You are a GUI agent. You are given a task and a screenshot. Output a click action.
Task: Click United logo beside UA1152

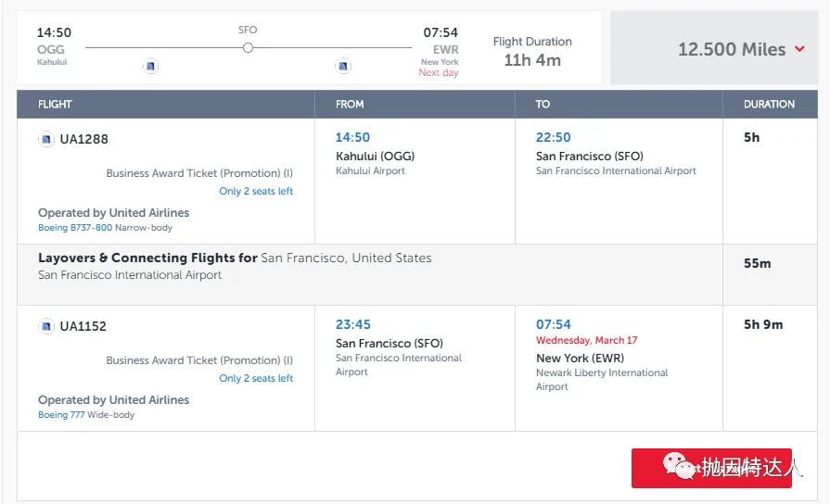click(46, 326)
